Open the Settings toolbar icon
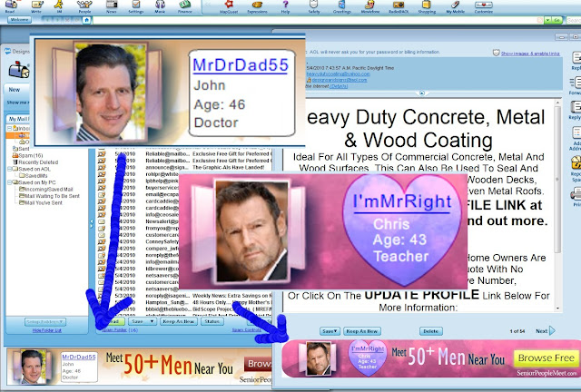Image resolution: width=581 pixels, height=392 pixels. click(136, 5)
